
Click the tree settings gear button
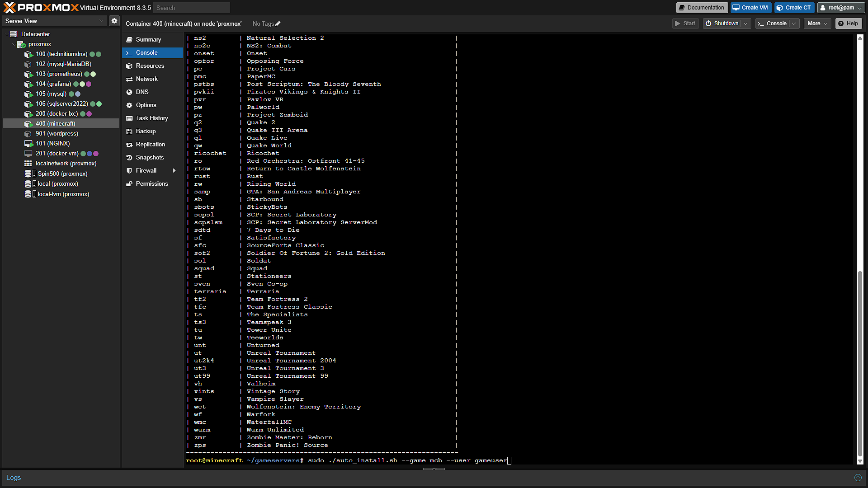114,21
